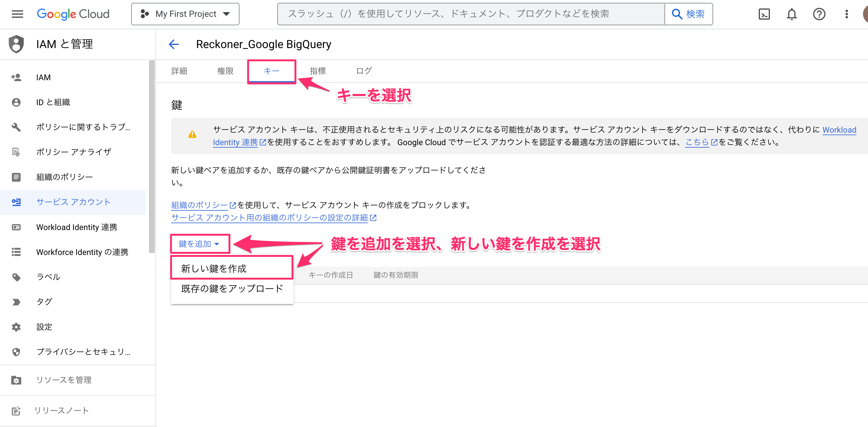Open the policy troubleshooter wrench item

coord(73,127)
